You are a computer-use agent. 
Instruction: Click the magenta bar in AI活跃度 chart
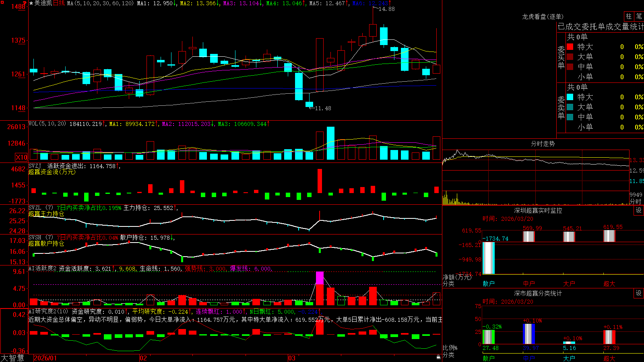320,278
